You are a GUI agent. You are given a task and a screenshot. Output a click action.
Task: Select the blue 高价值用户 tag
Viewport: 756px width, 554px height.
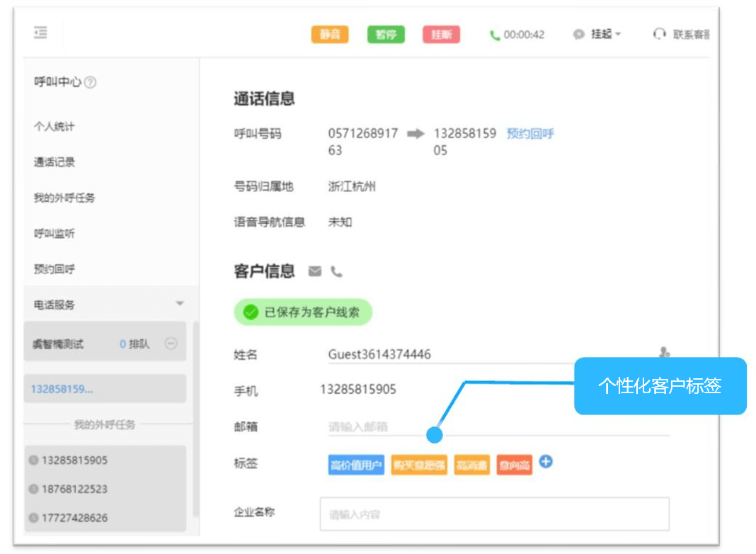(x=356, y=465)
